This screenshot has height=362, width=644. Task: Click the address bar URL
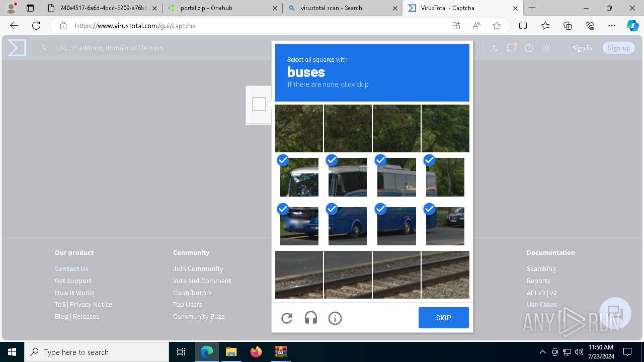(x=135, y=26)
